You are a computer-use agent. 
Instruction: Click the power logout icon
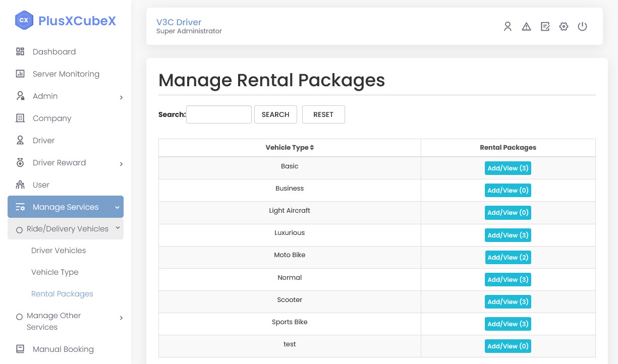pos(582,27)
